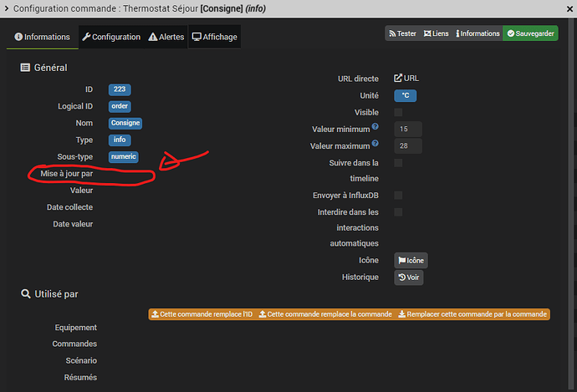
Task: Click Cette commande remplace l'ID
Action: pyautogui.click(x=202, y=314)
